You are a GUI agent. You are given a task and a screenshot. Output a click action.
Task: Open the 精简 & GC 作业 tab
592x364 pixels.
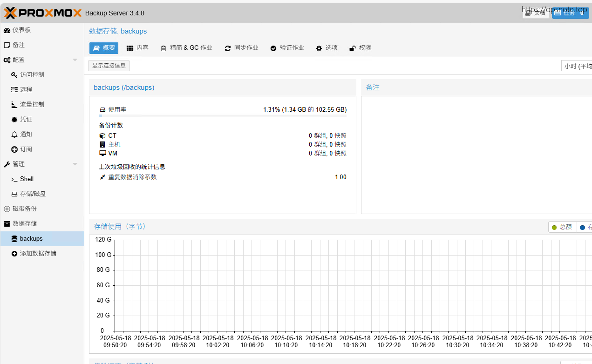tap(186, 48)
